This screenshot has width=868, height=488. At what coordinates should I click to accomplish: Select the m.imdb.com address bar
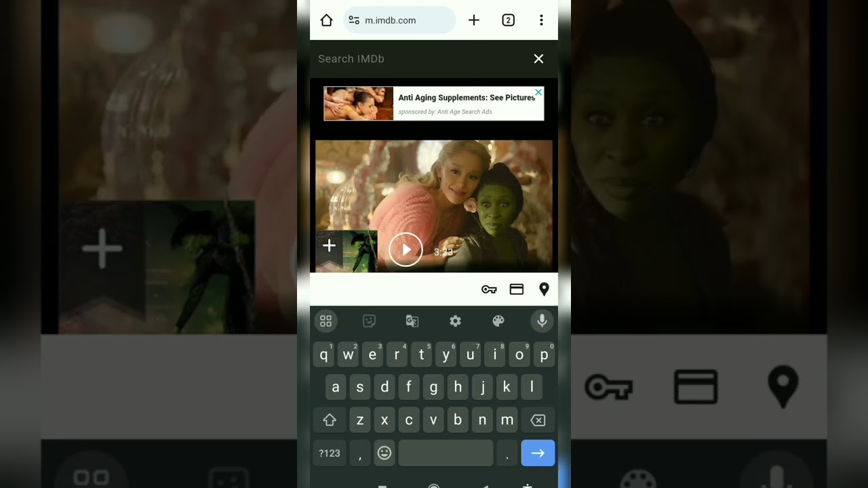point(400,20)
